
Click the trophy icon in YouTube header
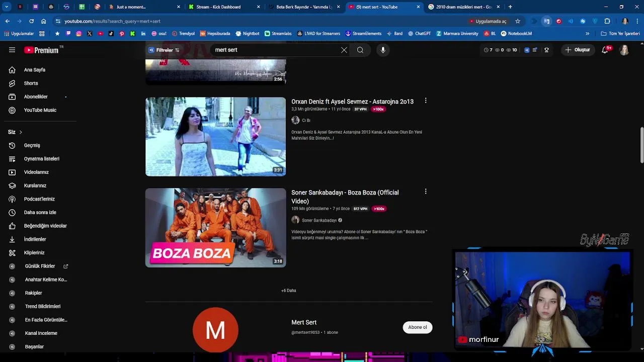tap(546, 50)
